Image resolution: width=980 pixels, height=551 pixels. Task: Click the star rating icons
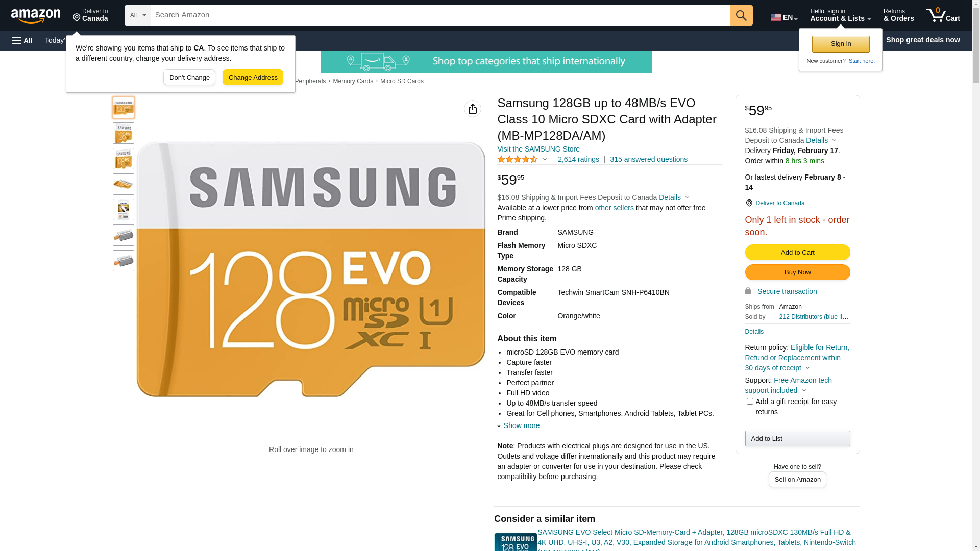(x=518, y=160)
